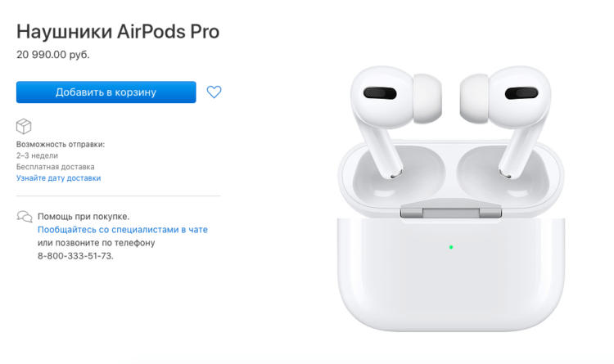Click the shipping box icon
Image resolution: width=614 pixels, height=364 pixels.
coord(24,127)
